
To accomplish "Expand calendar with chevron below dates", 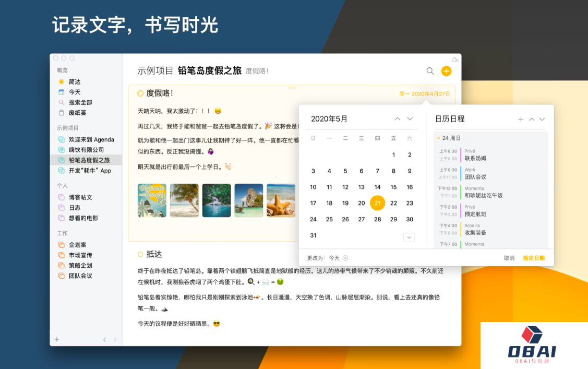I will pos(409,237).
